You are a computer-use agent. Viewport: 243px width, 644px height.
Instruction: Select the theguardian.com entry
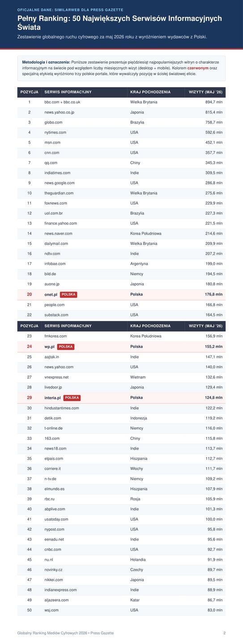click(x=59, y=193)
